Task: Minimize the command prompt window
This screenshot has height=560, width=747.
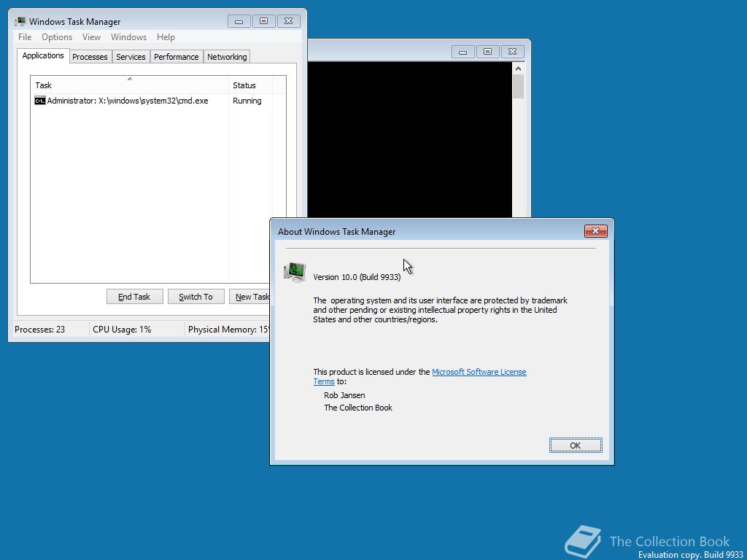Action: point(462,52)
